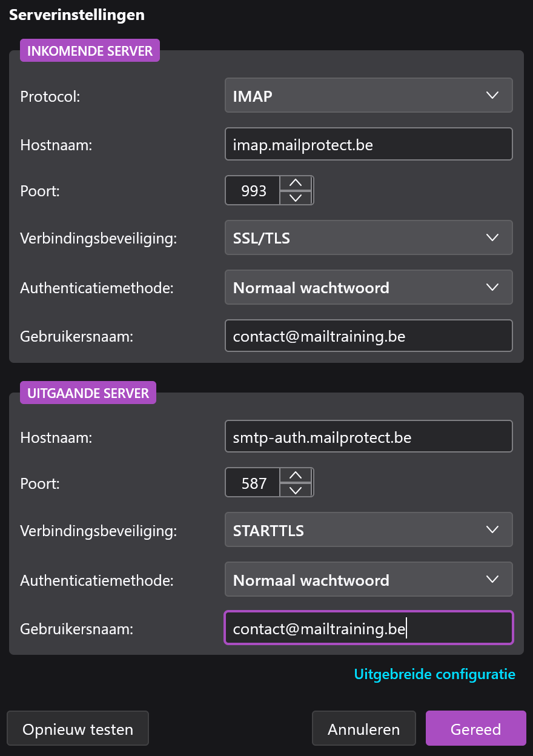The width and height of the screenshot is (533, 756).
Task: Increase the outgoing server port value
Action: point(296,475)
